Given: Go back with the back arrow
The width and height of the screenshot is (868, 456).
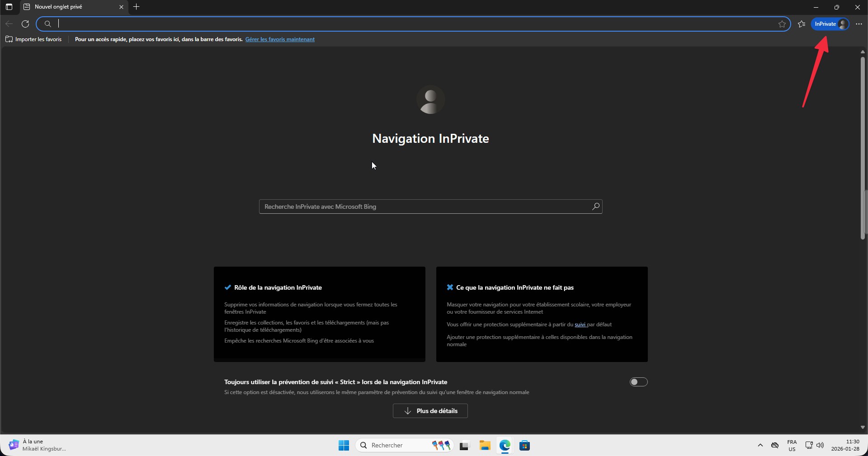Looking at the screenshot, I should [9, 24].
